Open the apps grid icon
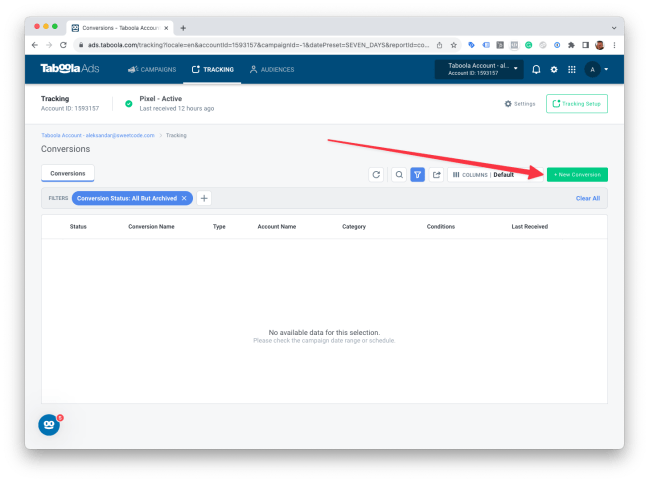The height and width of the screenshot is (482, 649). pos(572,70)
